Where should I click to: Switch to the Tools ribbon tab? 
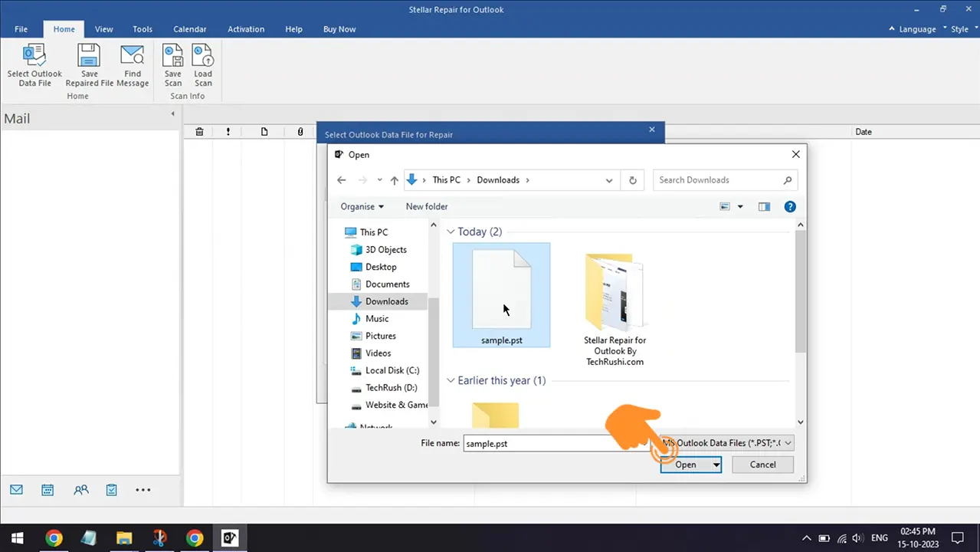(143, 29)
